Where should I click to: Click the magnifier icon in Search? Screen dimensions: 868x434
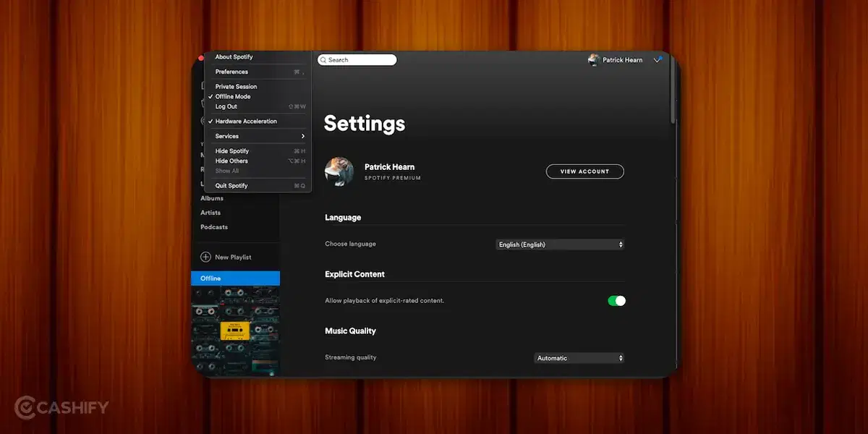click(x=323, y=60)
